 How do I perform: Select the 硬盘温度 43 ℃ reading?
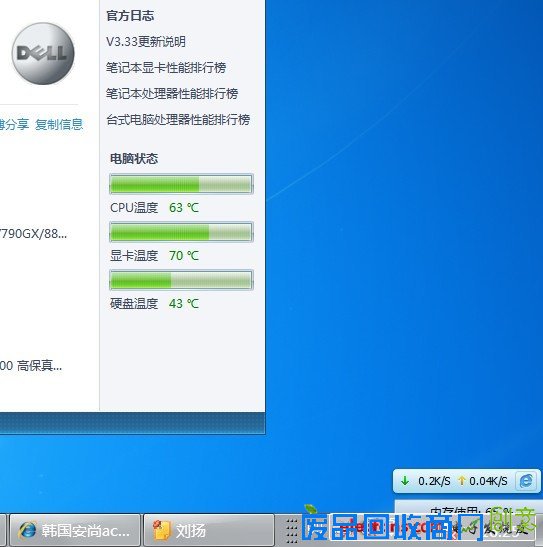(154, 304)
